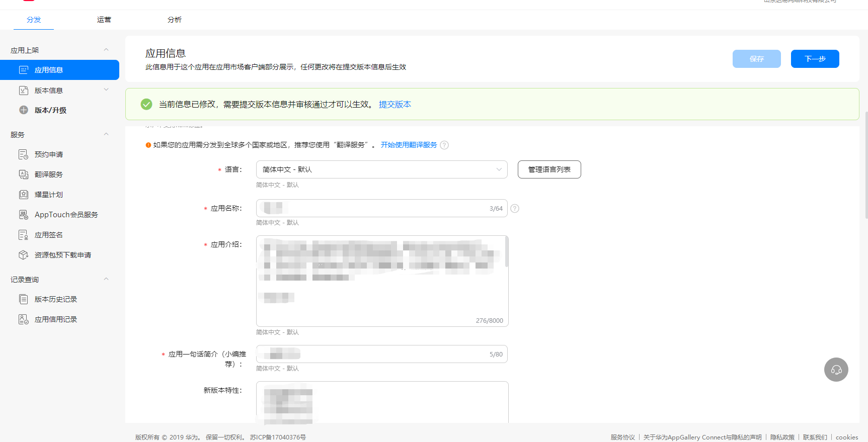Focus the 应用介绍 text area
Viewport: 868px width, 442px height.
coord(382,281)
